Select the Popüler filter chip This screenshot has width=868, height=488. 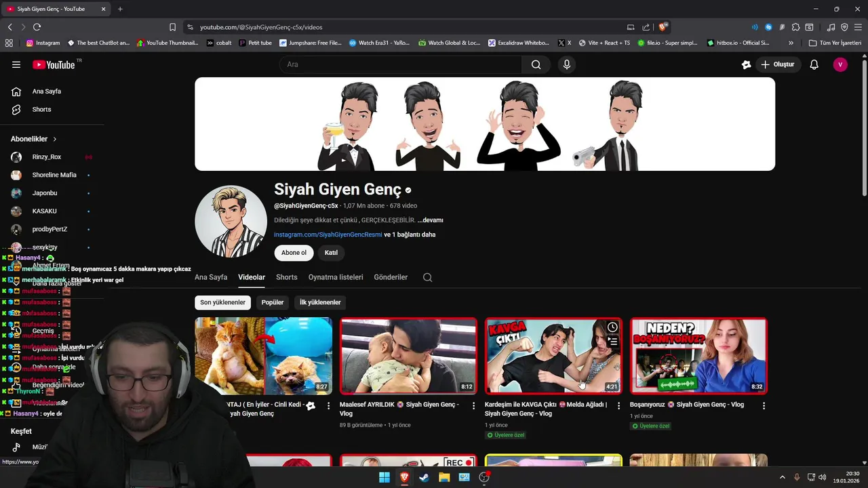coord(273,302)
